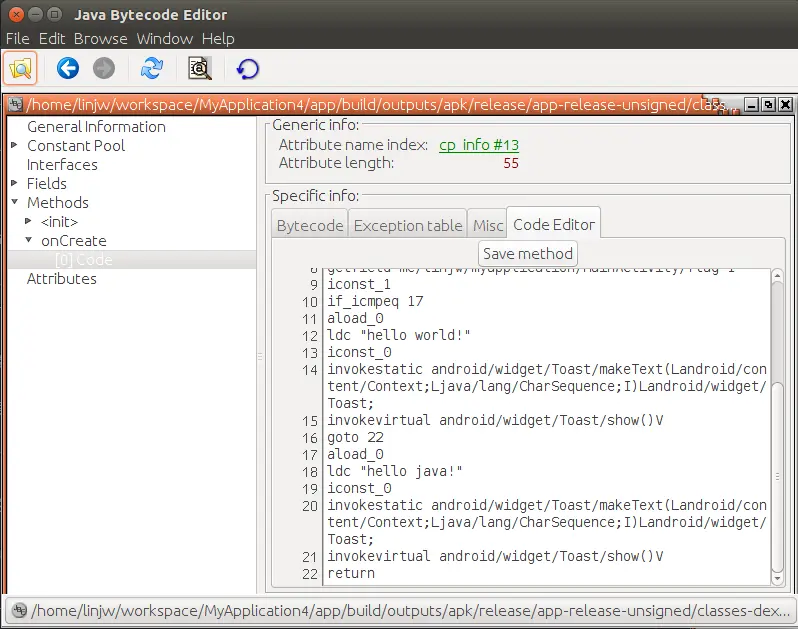Collapse the onCreate method node
This screenshot has height=629, width=798.
[28, 240]
